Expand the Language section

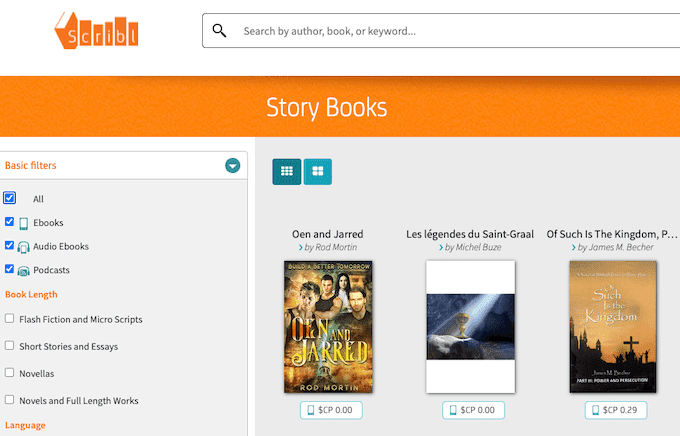click(x=25, y=425)
